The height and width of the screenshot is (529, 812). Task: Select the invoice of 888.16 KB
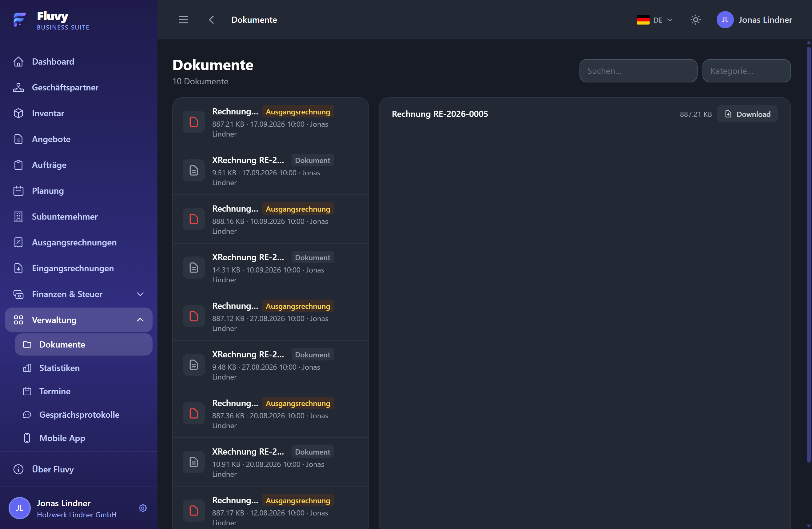(x=271, y=219)
